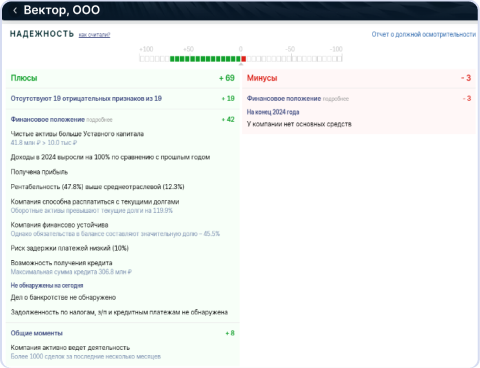The height and width of the screenshot is (368, 480).
Task: Click 'Не обнаружены на сегодня' subheading
Action: (47, 286)
